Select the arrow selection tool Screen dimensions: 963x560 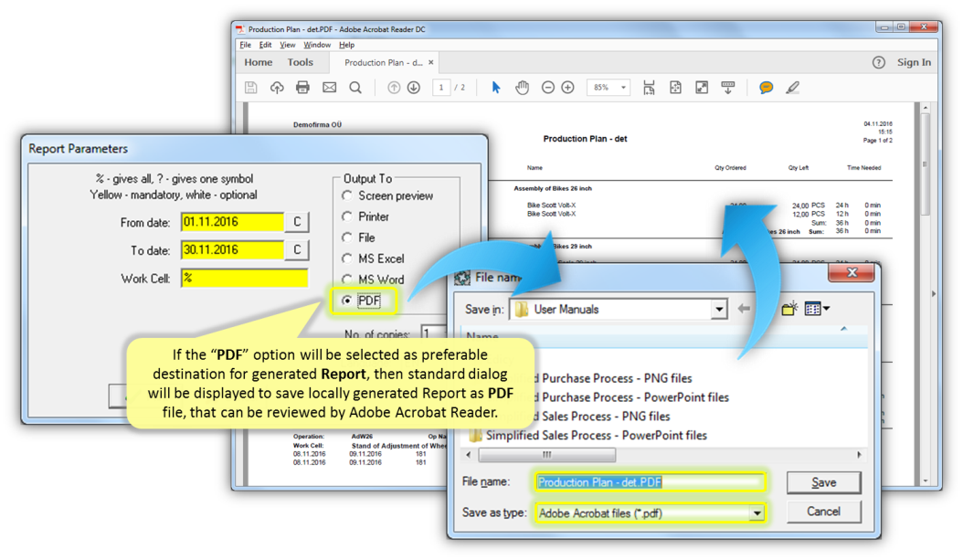click(x=495, y=87)
